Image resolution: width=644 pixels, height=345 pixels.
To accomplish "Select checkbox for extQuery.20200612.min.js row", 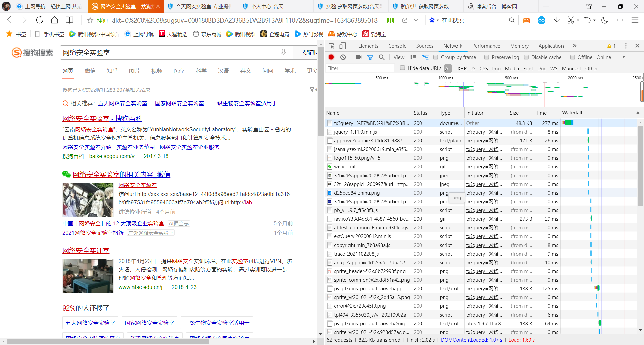I will pyautogui.click(x=330, y=236).
